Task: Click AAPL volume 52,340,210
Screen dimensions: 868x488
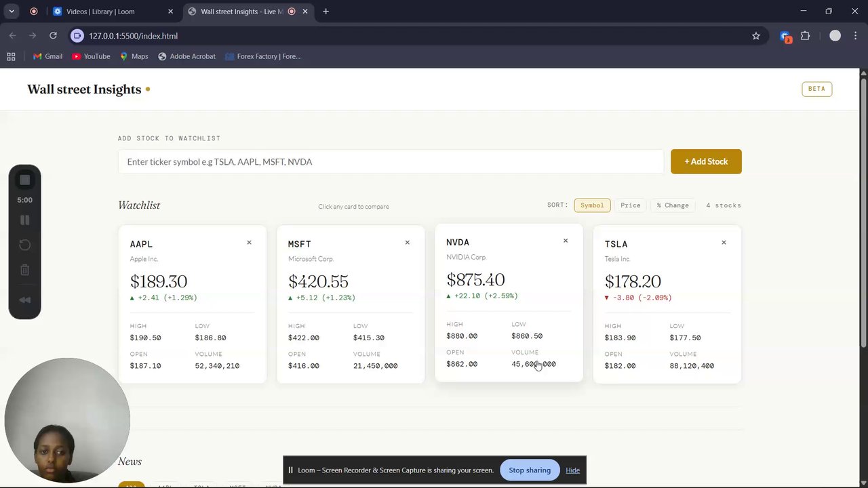Action: coord(217,366)
